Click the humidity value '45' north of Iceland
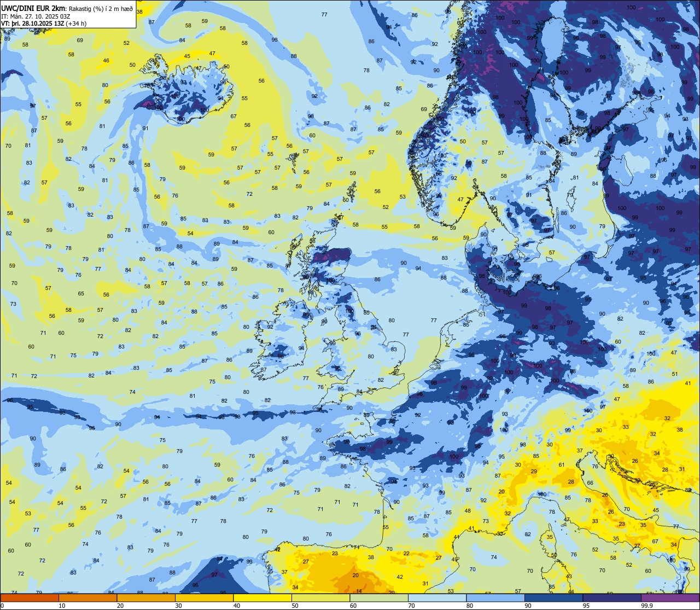 point(187,56)
